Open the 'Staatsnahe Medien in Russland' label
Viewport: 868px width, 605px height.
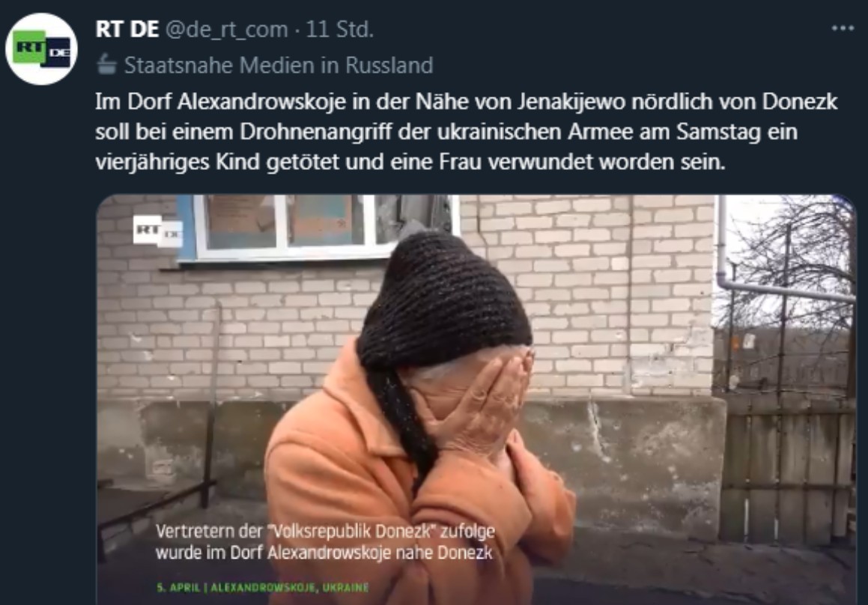(279, 65)
